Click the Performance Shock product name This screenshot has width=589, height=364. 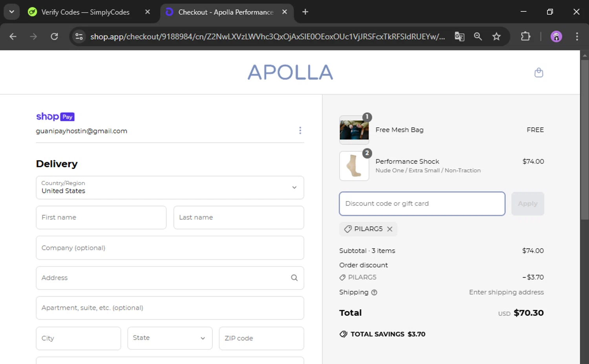coord(407,161)
